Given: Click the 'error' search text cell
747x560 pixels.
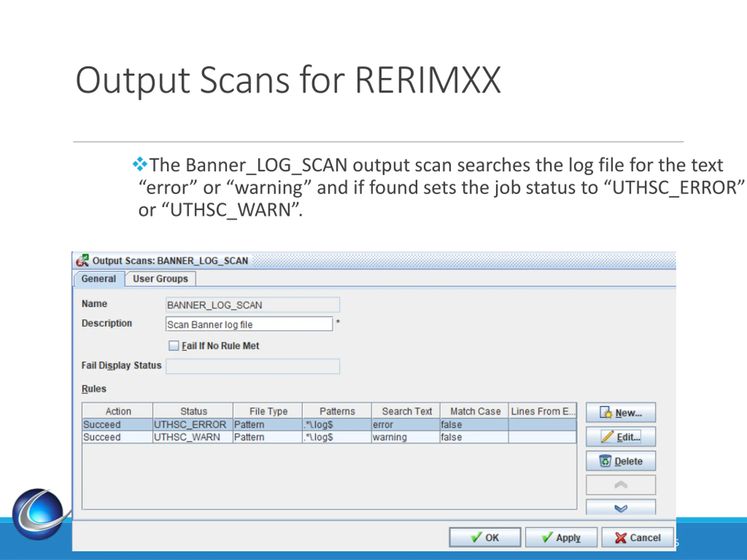Looking at the screenshot, I should (x=406, y=424).
